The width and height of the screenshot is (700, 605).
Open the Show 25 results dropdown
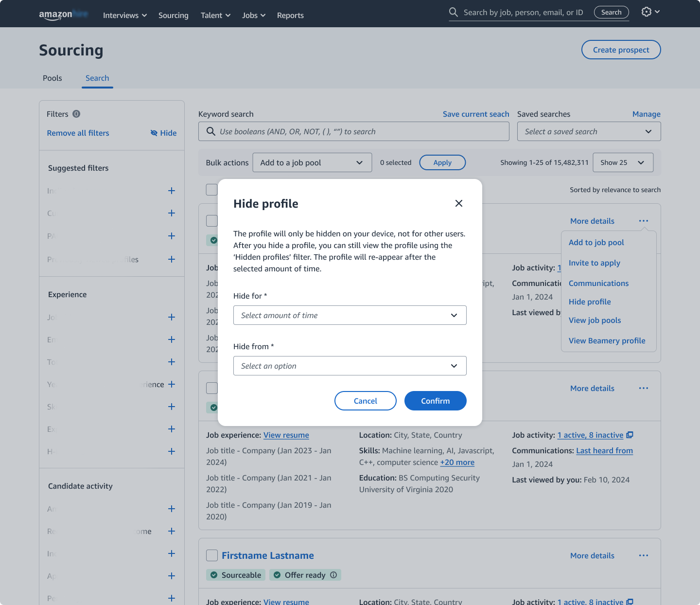click(x=623, y=162)
